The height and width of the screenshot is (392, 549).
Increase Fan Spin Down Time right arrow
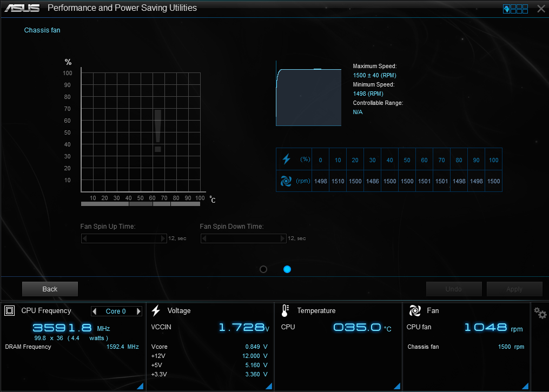283,238
